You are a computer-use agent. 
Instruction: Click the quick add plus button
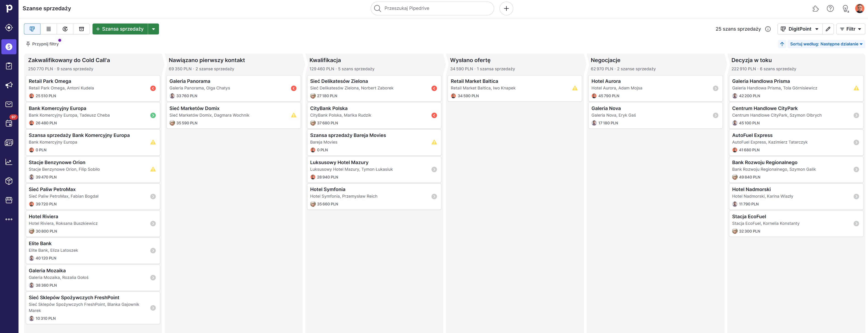[x=506, y=8]
